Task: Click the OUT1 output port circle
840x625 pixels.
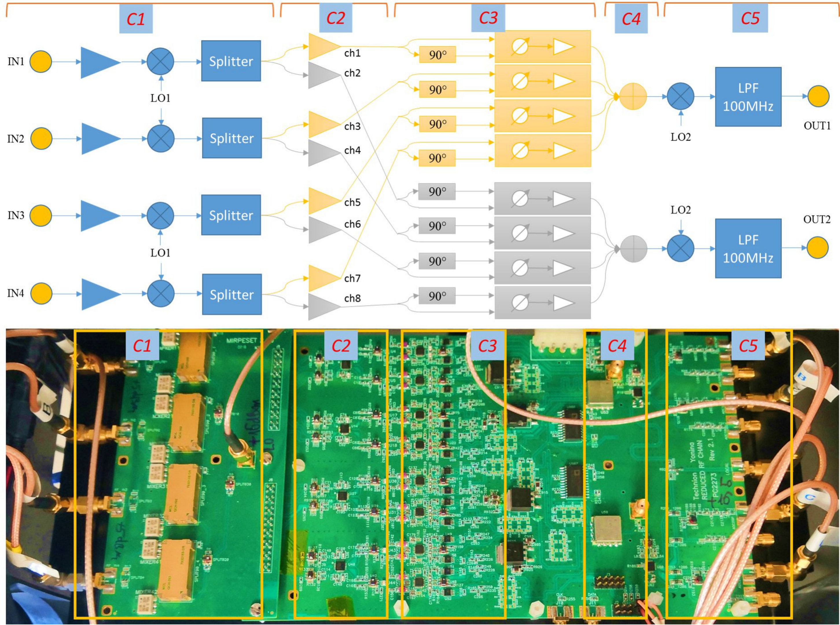Action: click(x=818, y=96)
